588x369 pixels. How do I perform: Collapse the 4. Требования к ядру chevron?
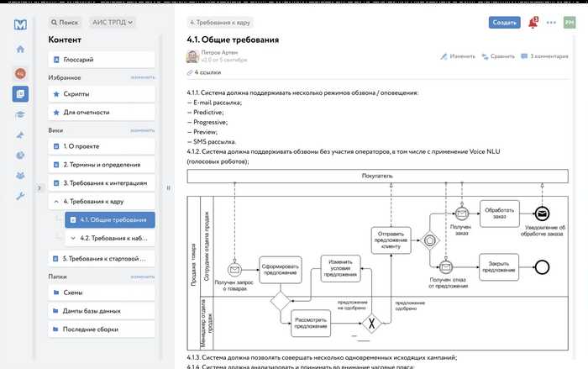tap(56, 202)
